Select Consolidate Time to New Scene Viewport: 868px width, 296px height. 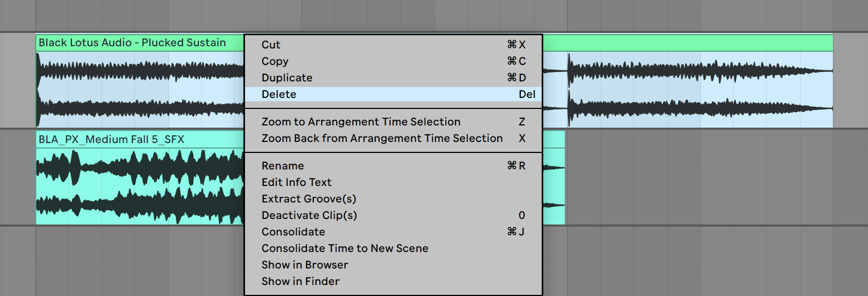click(393, 248)
